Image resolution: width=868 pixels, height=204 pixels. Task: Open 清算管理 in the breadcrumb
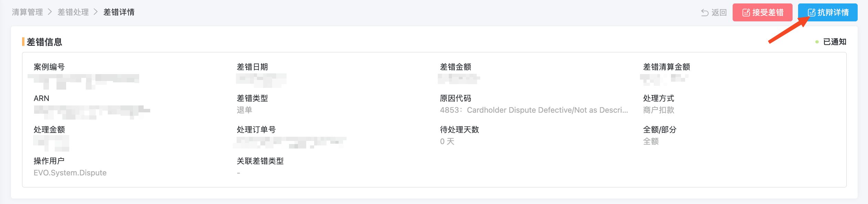pos(28,12)
